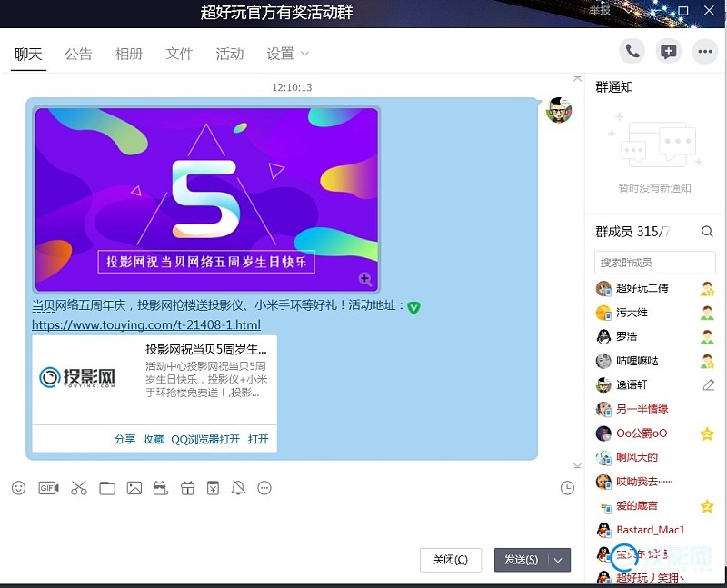Viewport: 727px width, 588px height.
Task: Click the gift box icon
Action: coord(188,488)
